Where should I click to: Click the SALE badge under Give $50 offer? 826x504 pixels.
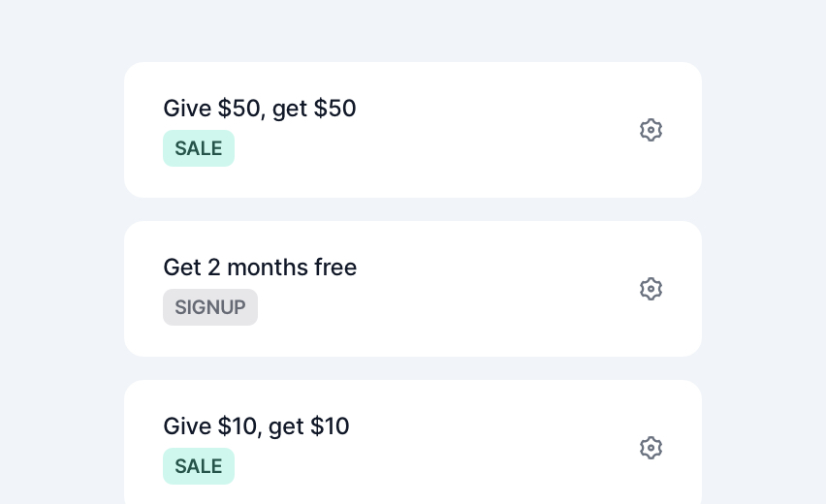point(199,148)
